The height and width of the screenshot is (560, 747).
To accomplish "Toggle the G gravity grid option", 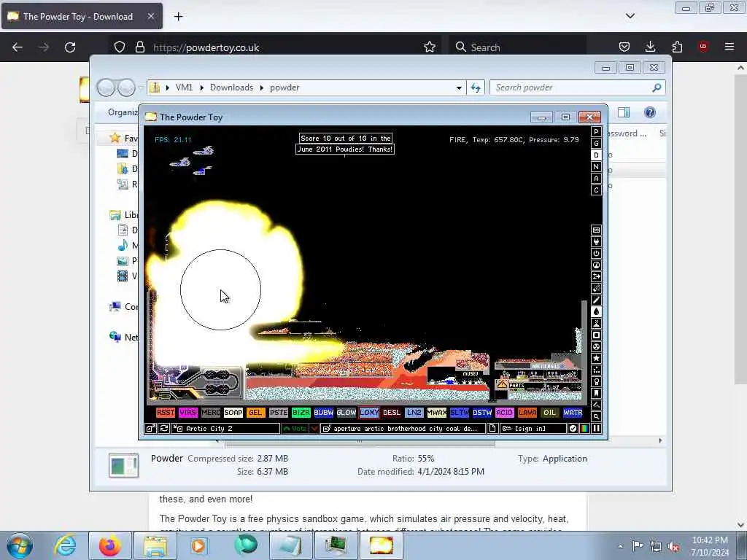I will pos(596,144).
